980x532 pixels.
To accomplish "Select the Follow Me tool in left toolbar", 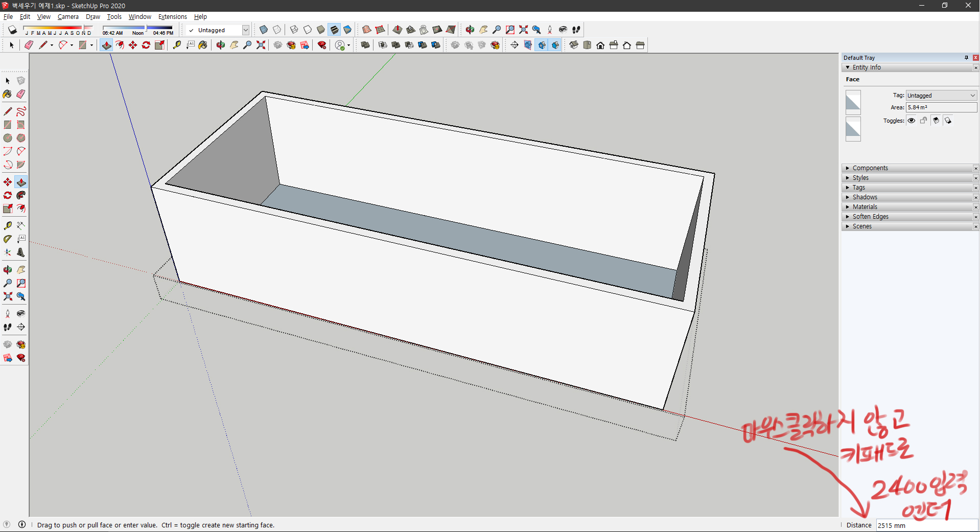I will (x=21, y=195).
